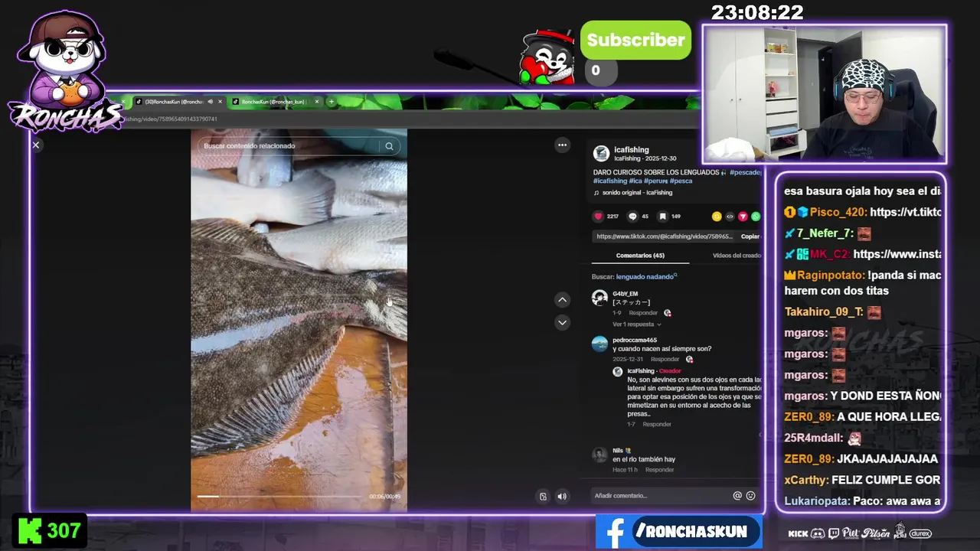This screenshot has height=551, width=980.
Task: Open G4bY_EM commenter avatar
Action: [x=599, y=297]
